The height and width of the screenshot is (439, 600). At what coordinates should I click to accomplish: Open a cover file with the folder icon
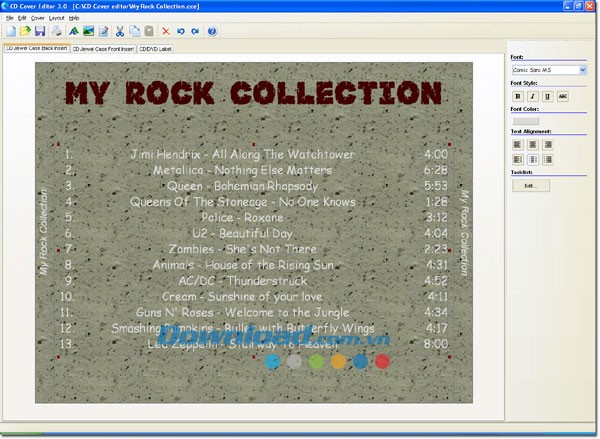pos(25,31)
